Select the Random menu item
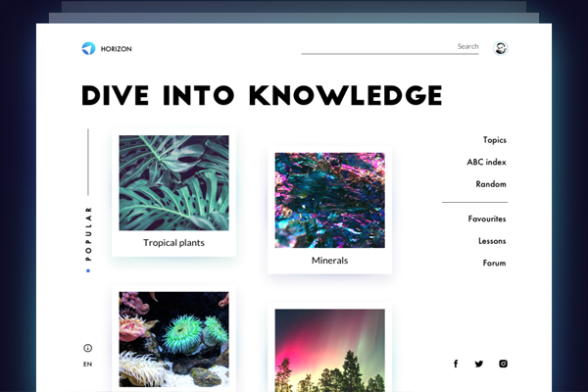Screen dimensions: 588x392 tap(491, 184)
